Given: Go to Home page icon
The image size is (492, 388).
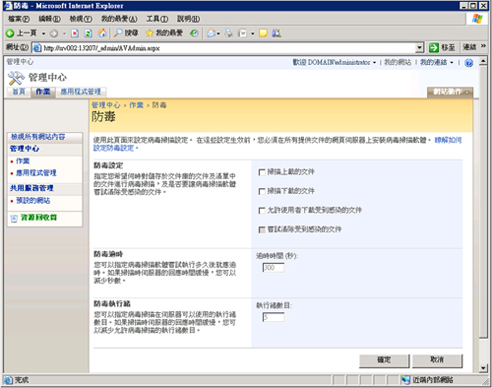Looking at the screenshot, I should (102, 33).
